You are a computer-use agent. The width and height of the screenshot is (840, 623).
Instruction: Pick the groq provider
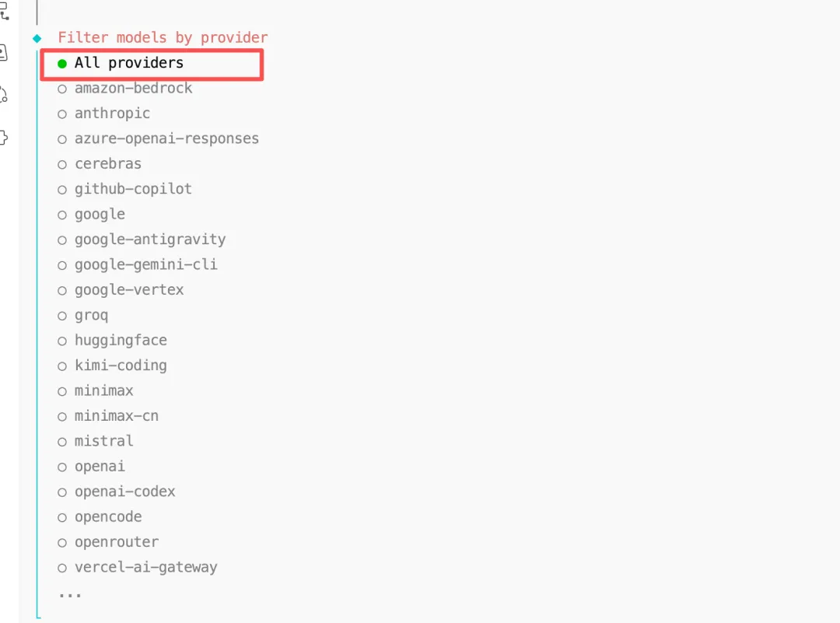91,315
